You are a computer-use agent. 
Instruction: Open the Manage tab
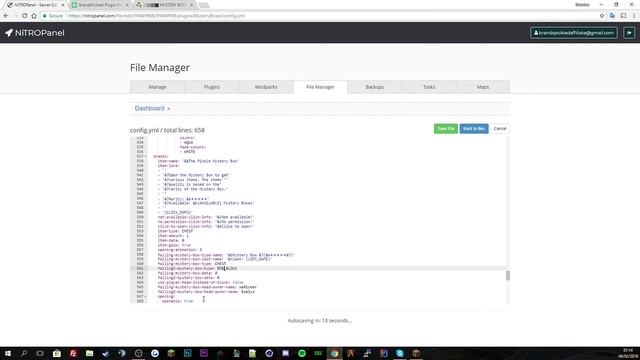(x=157, y=87)
